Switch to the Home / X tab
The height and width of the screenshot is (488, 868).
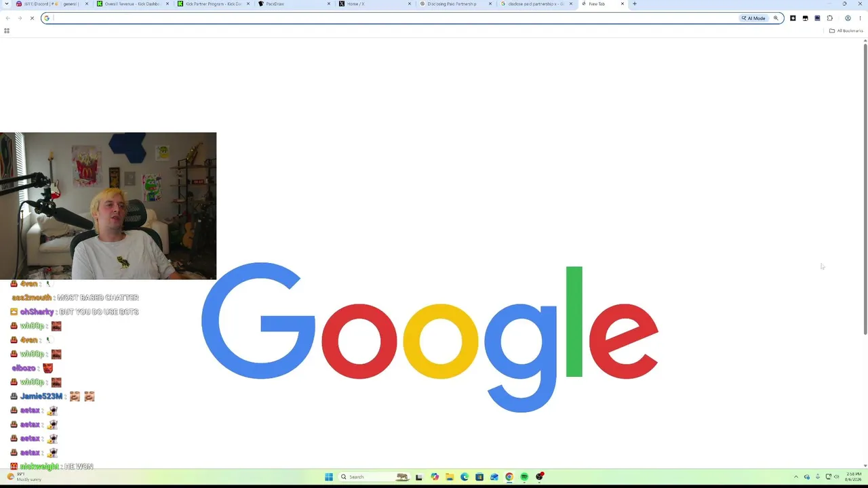[x=376, y=4]
